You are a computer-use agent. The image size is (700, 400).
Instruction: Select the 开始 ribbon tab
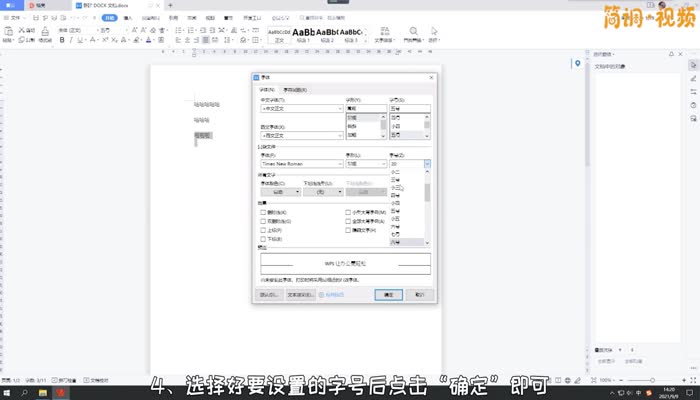coord(109,18)
